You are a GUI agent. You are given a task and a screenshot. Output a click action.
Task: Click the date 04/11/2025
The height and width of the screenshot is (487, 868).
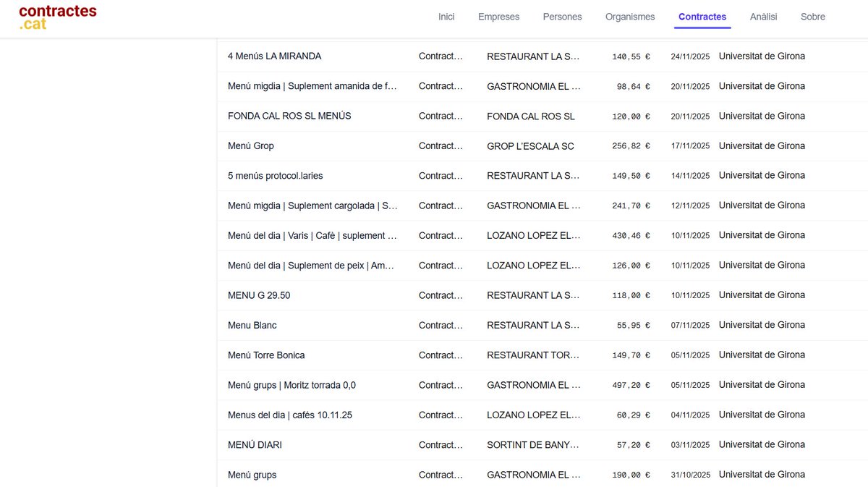(690, 415)
